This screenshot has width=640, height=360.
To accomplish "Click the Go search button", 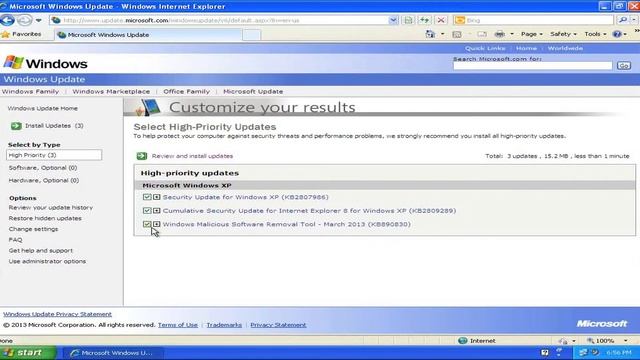I will [x=623, y=66].
